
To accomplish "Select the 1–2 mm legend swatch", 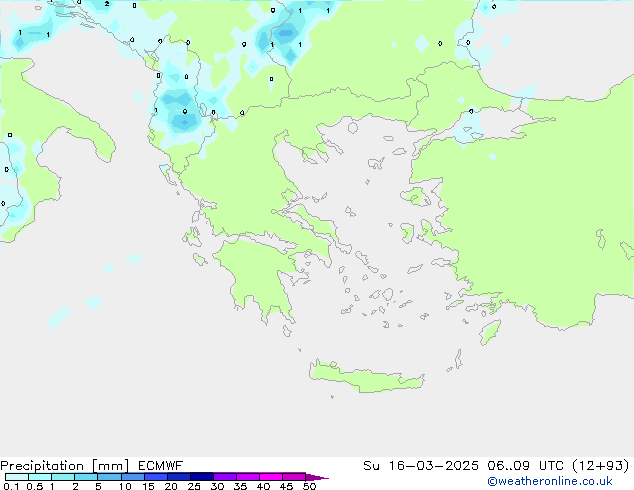I will pos(63,477).
